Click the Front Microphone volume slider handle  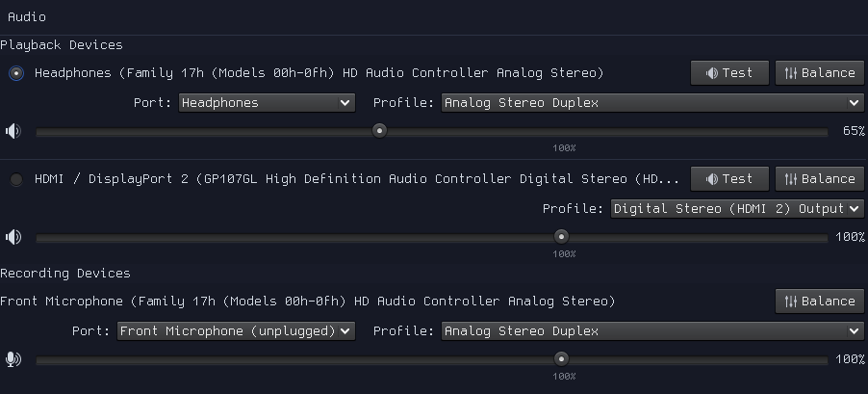coord(561,359)
